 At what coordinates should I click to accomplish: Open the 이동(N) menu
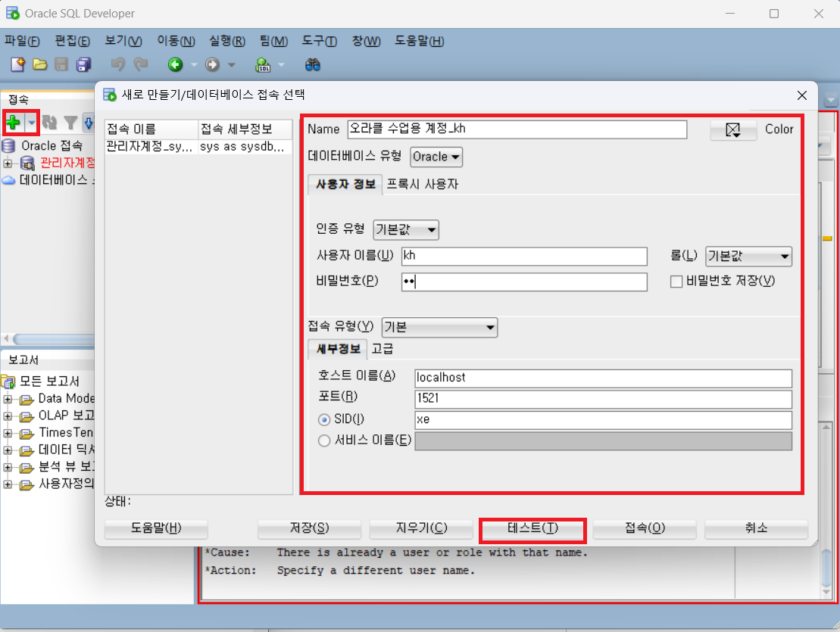pyautogui.click(x=176, y=41)
